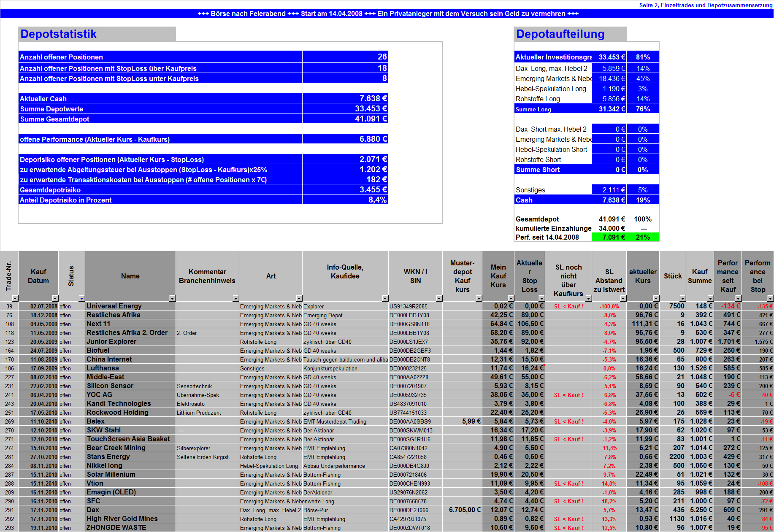The width and height of the screenshot is (774, 532).
Task: Open the Kommentar Branchenhinweis filter arrow
Action: pos(235,298)
